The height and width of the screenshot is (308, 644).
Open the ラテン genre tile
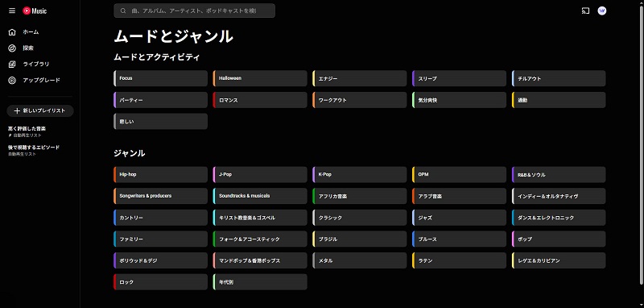coord(459,260)
